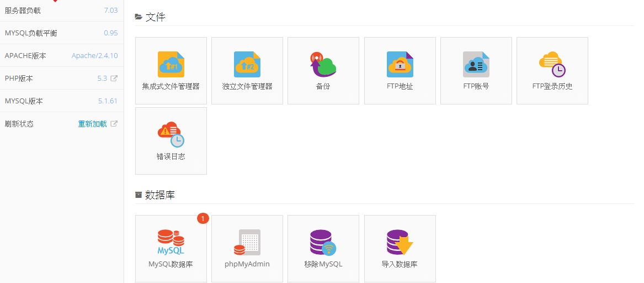Open the 移除MySQL tool
This screenshot has height=283, width=644.
(x=323, y=248)
